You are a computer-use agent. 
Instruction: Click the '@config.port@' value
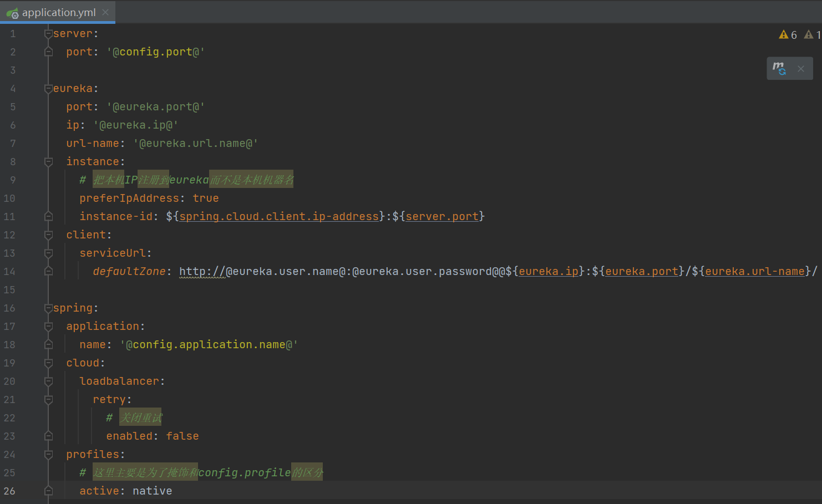coord(156,52)
